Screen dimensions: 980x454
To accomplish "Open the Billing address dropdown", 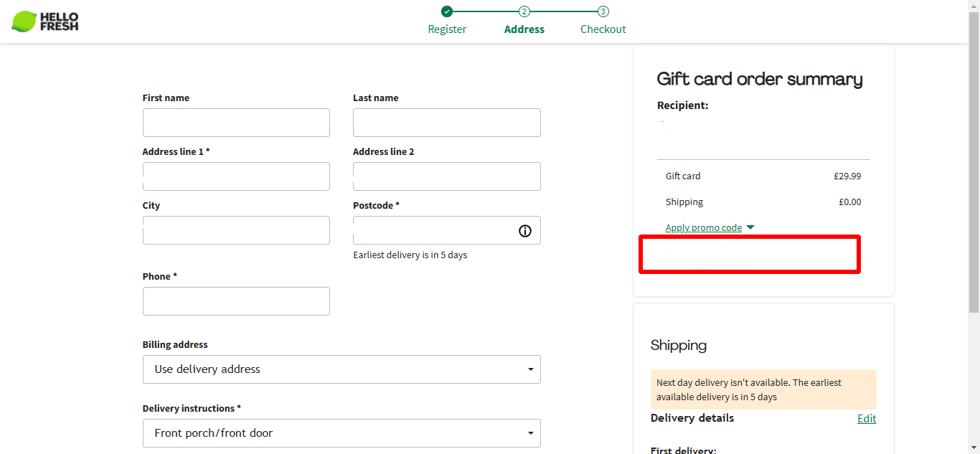I will (341, 369).
